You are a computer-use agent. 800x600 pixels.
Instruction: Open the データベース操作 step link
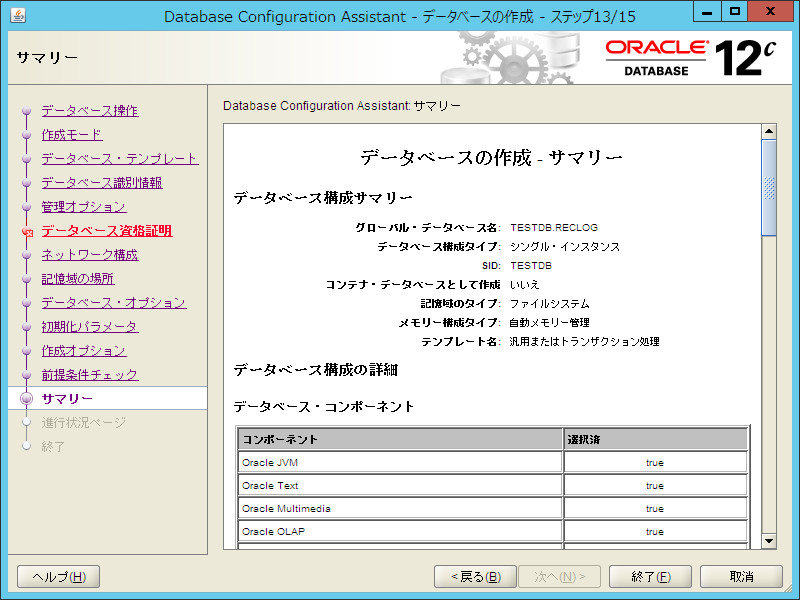tap(90, 111)
